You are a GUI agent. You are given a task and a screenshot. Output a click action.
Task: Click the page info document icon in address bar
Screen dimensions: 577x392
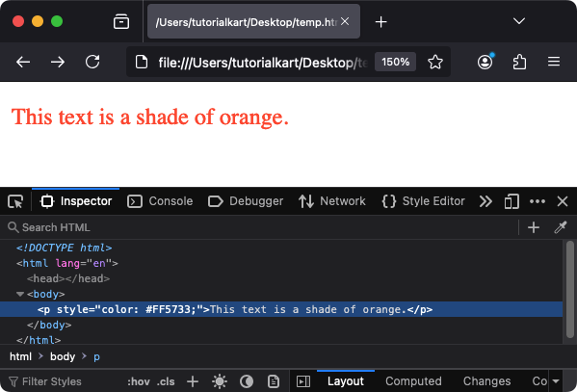(x=142, y=62)
